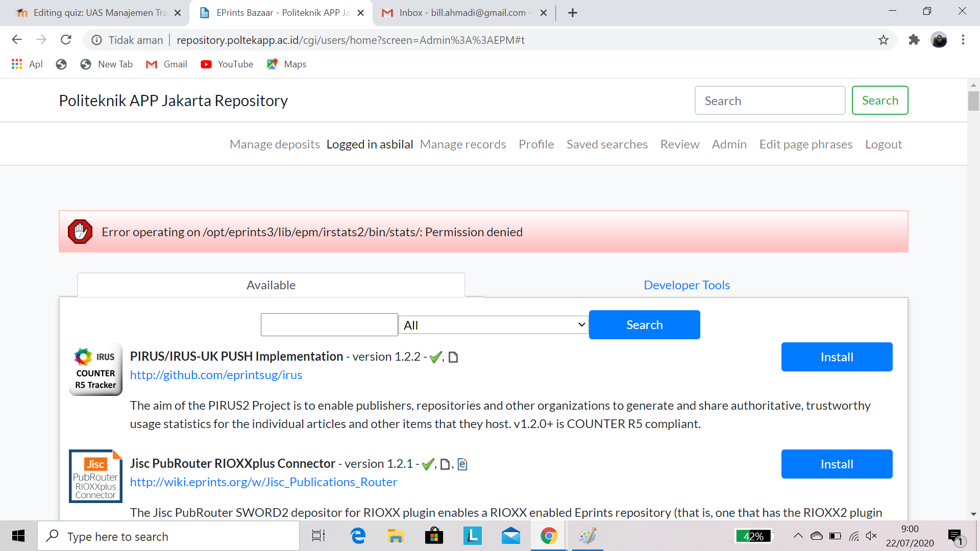Open Microsoft Store from taskbar
This screenshot has width=980, height=551.
434,536
